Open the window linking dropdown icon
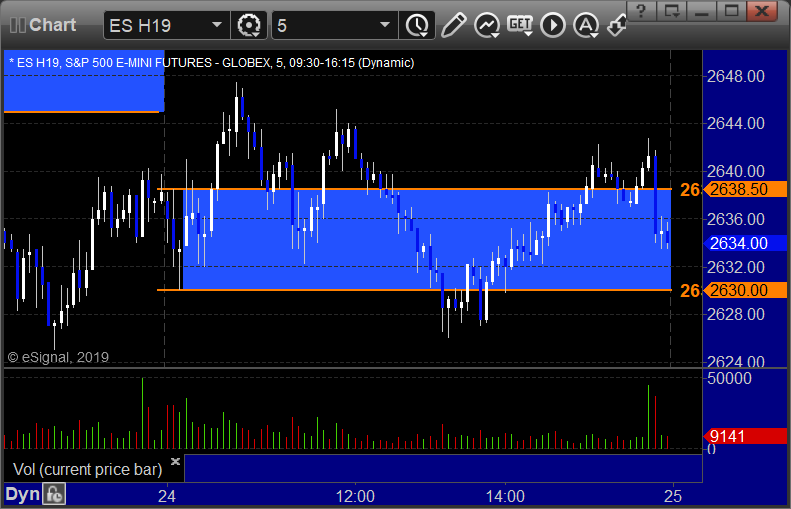The image size is (791, 509). tap(671, 10)
